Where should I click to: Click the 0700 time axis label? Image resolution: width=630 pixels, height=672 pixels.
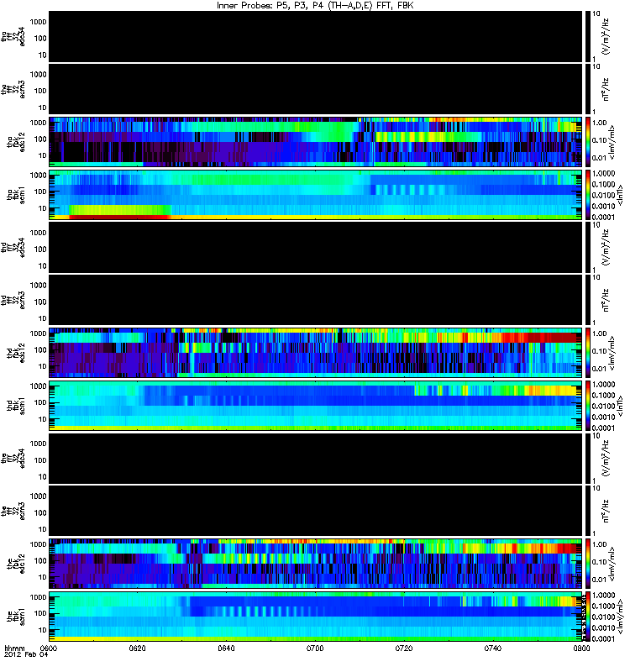pos(315,648)
